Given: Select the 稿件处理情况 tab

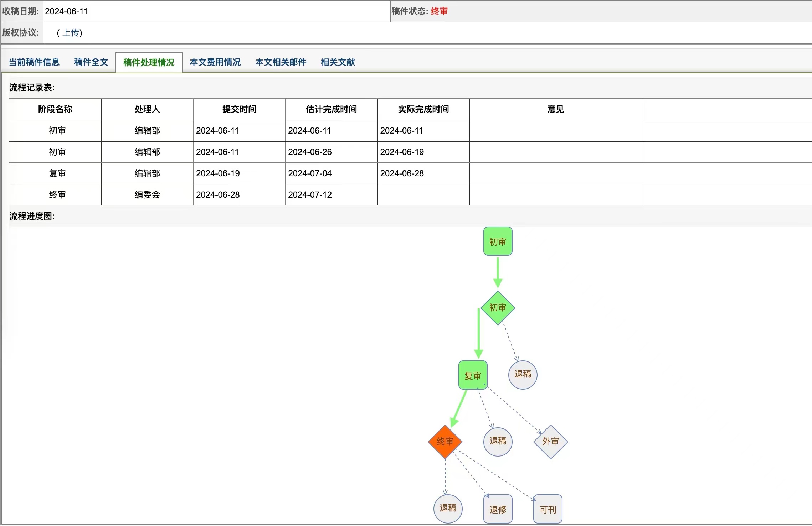Looking at the screenshot, I should [149, 63].
